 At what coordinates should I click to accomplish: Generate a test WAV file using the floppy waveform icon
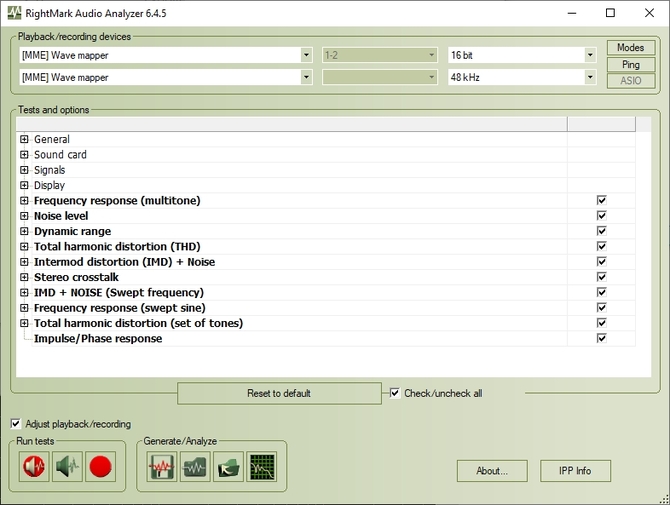(162, 467)
